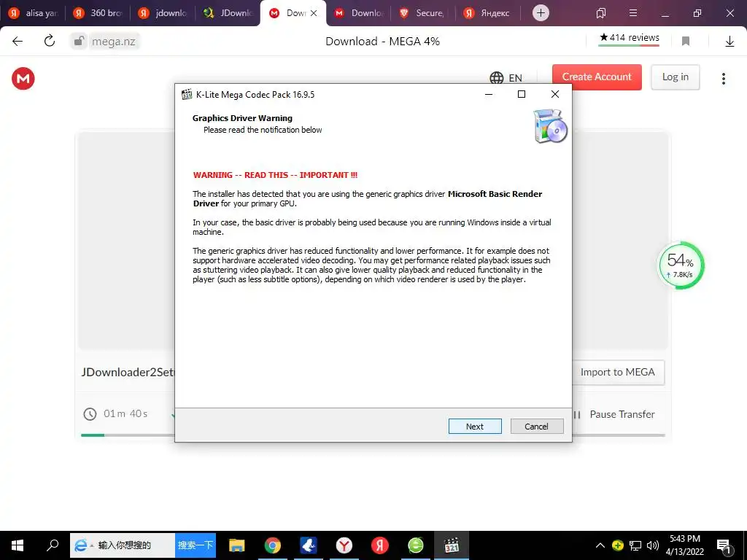Image resolution: width=747 pixels, height=560 pixels.
Task: Click Log in on the MEGA page
Action: pos(675,77)
